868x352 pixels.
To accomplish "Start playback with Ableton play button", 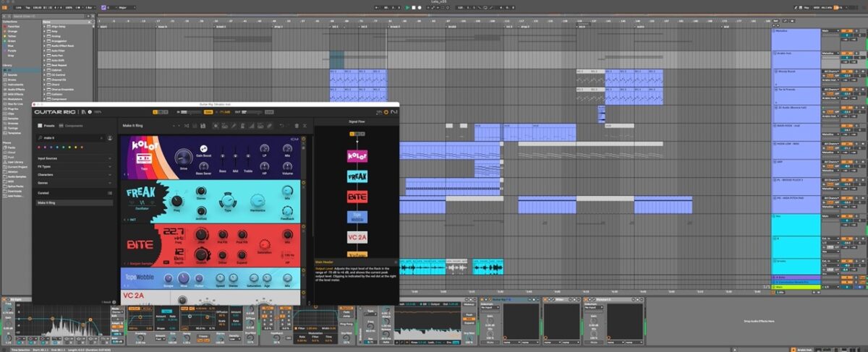I will [x=407, y=7].
